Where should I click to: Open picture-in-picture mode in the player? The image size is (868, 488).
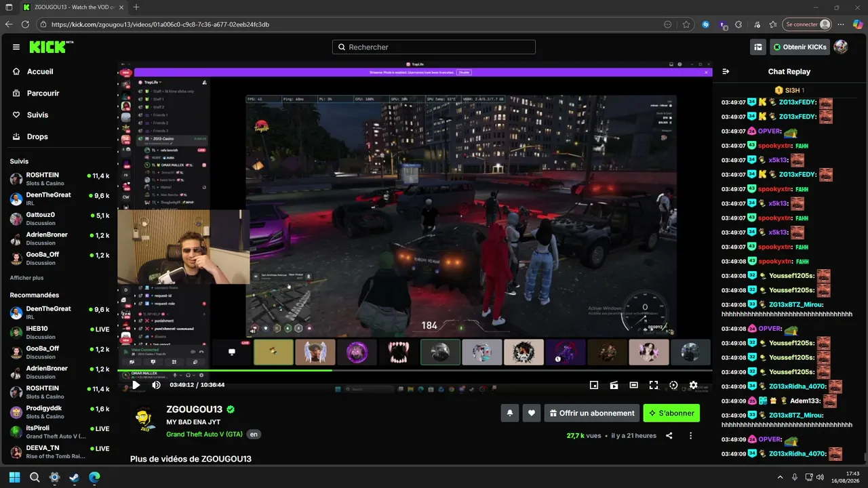click(x=594, y=385)
